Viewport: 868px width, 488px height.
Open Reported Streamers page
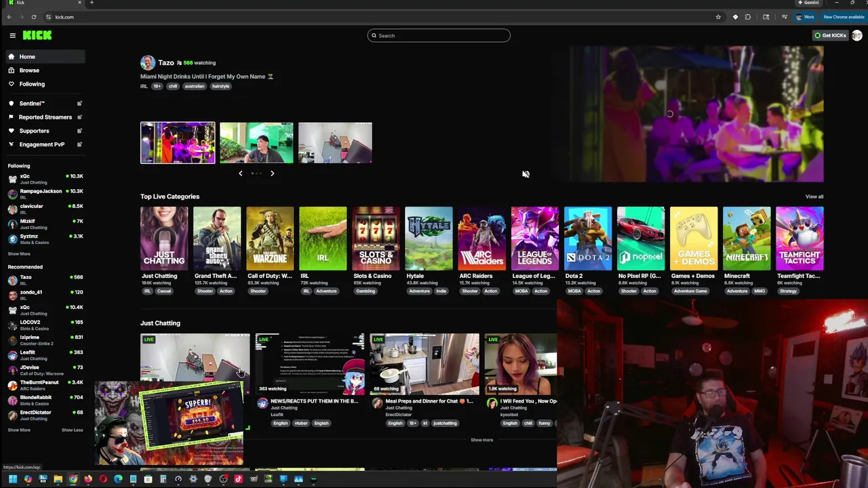click(45, 117)
